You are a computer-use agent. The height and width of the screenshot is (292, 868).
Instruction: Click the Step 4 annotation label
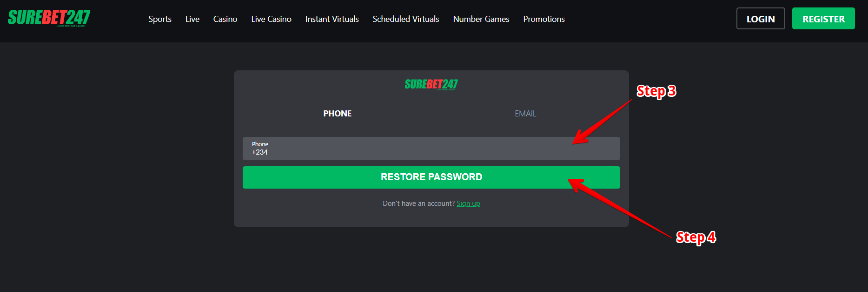696,238
